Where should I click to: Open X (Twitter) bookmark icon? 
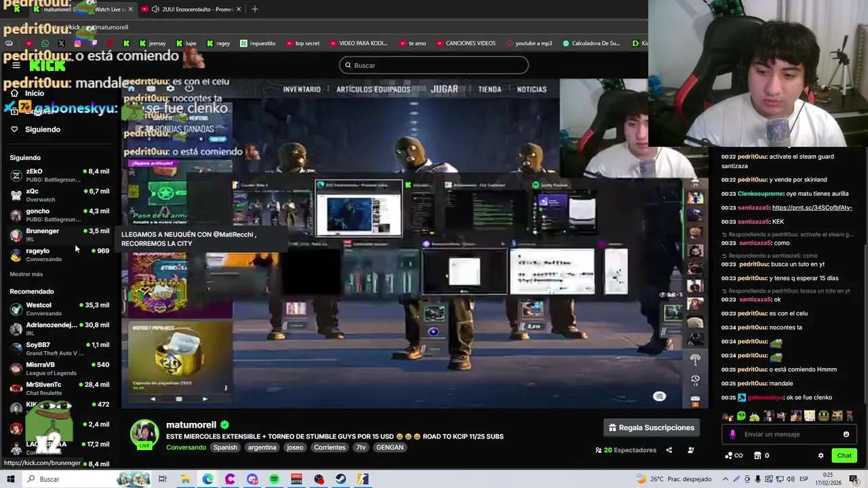(61, 43)
